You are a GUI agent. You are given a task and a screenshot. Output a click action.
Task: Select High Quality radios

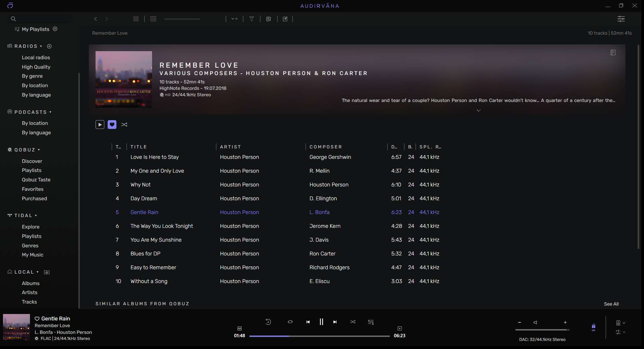point(36,67)
